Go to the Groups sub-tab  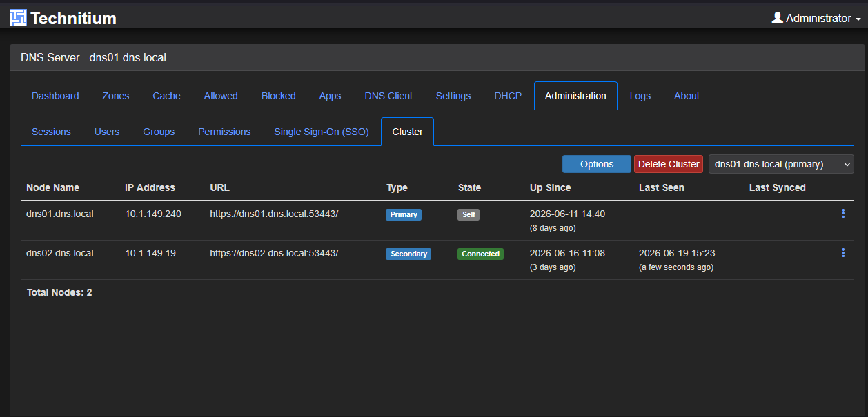[159, 132]
